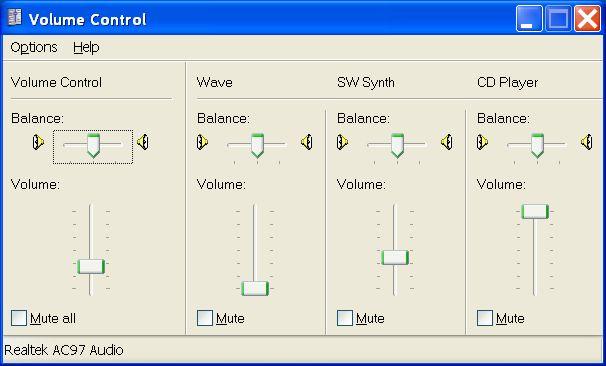The height and width of the screenshot is (366, 606).
Task: Click the master Volume Control volume slider thumb
Action: [91, 267]
